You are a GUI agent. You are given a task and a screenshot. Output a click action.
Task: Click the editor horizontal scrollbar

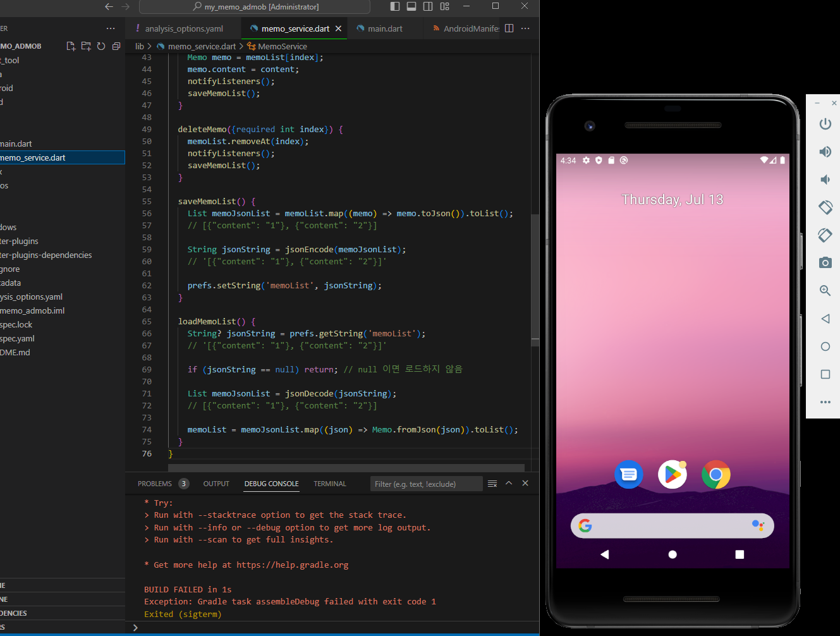click(x=346, y=468)
